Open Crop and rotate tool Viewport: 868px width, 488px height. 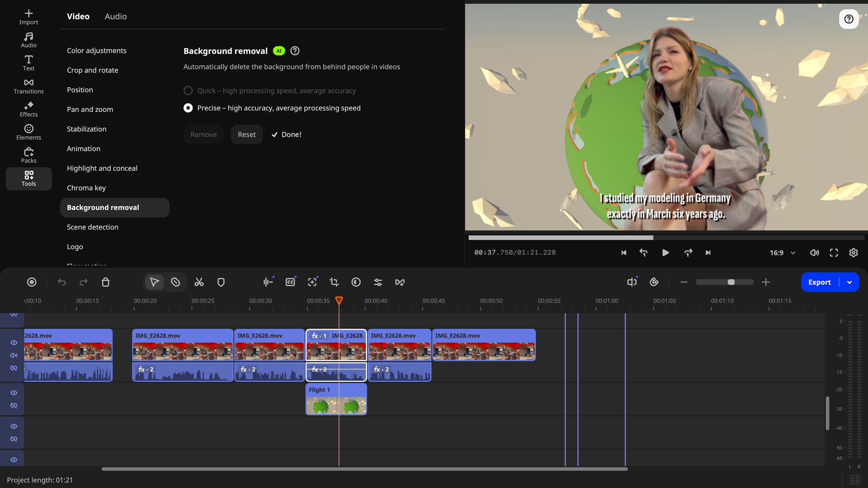pyautogui.click(x=93, y=70)
